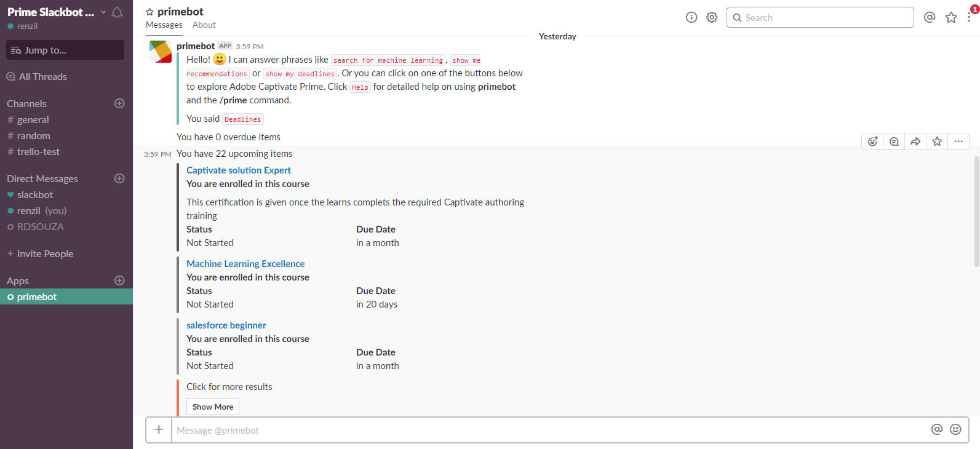
Task: Open a new direct message with plus icon
Action: (x=119, y=178)
